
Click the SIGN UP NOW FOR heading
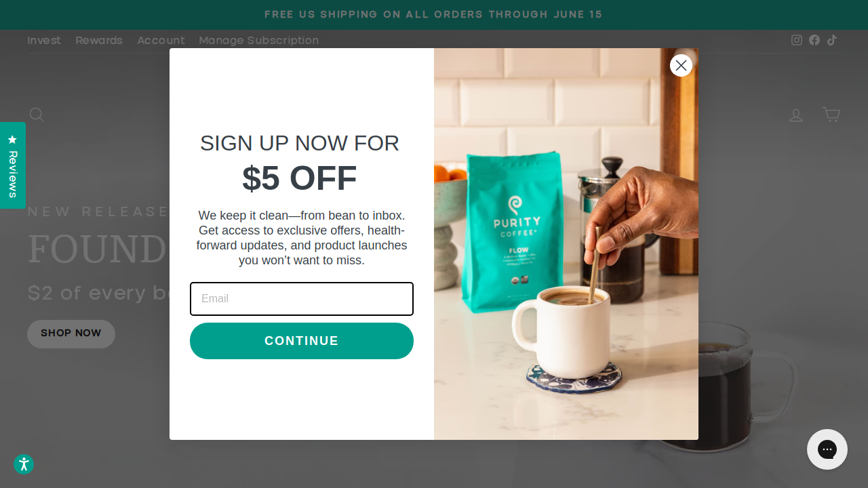(300, 143)
